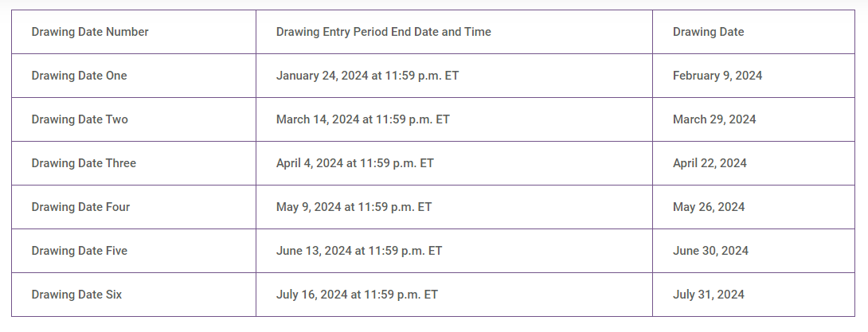Screen dimensions: 868x332
Task: Click the "Drawing Date Four" row label
Action: [80, 207]
